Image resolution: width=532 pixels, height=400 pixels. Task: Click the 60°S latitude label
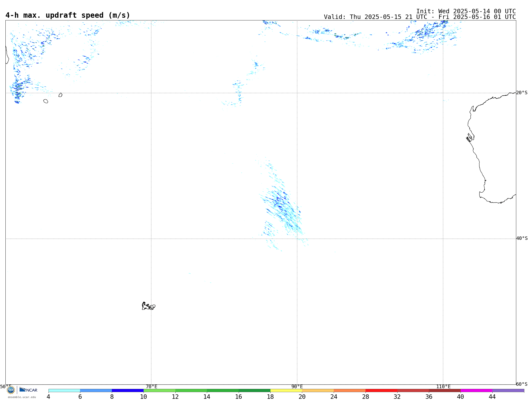522,384
